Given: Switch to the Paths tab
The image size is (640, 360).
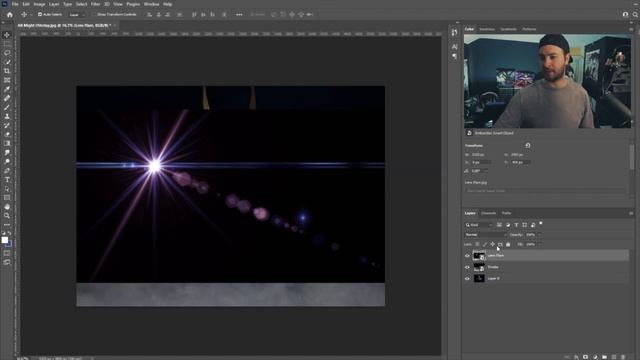Looking at the screenshot, I should click(x=507, y=213).
